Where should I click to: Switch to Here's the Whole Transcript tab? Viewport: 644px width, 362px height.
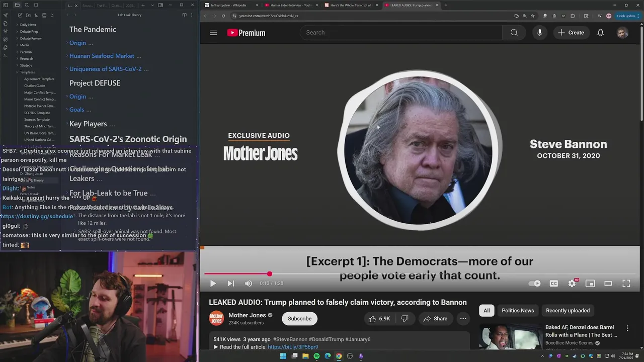351,5
